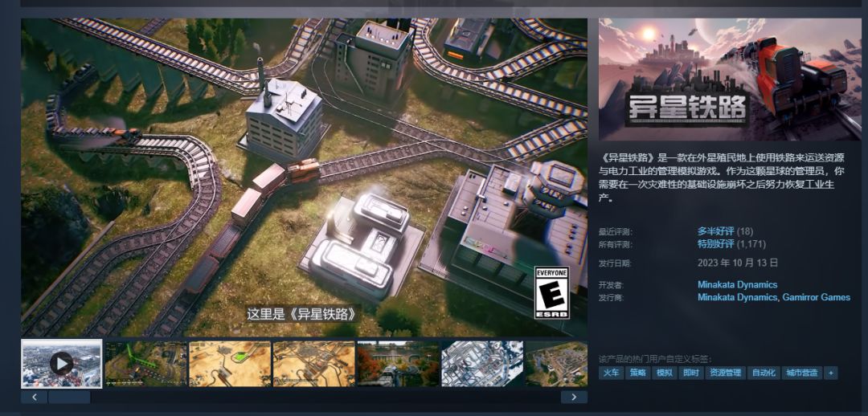Screen dimensions: 868x416
Task: View the snowy city screenshot thumbnail
Action: (482, 364)
